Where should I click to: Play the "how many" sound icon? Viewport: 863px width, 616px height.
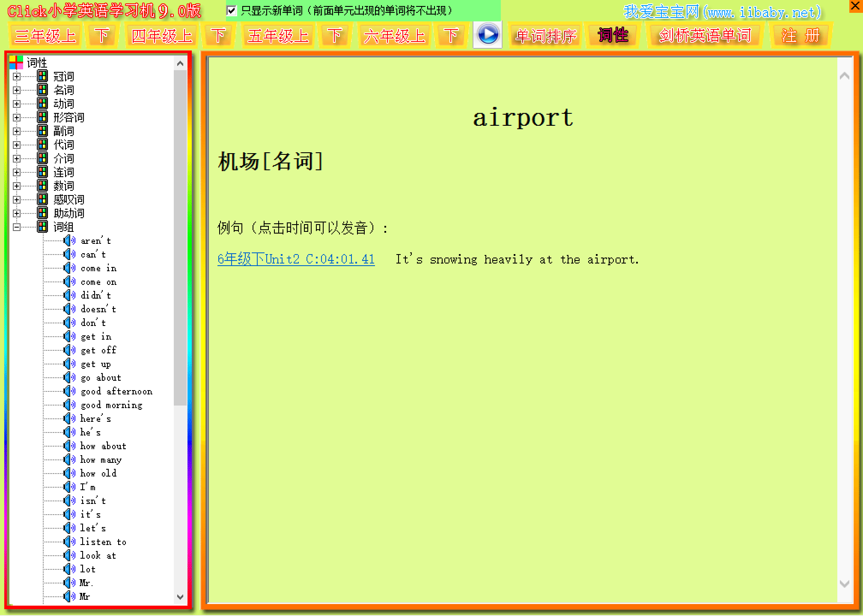coord(69,460)
